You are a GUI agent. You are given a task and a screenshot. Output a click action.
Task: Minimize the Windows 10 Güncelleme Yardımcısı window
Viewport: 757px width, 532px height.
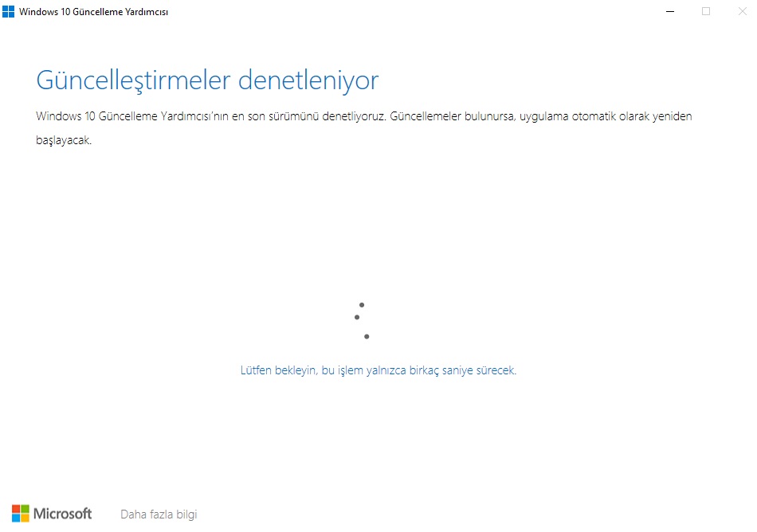[x=670, y=12]
